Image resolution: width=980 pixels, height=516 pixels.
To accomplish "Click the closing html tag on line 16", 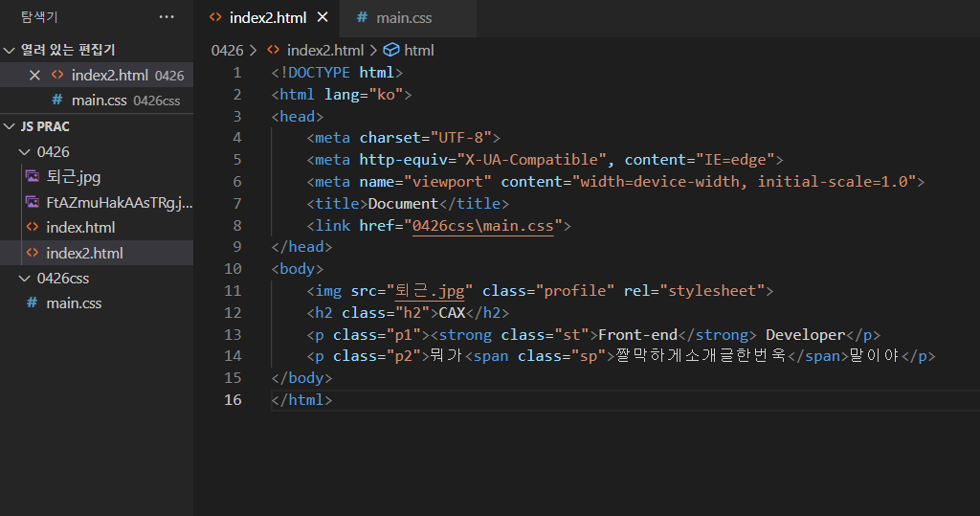I will click(x=301, y=399).
